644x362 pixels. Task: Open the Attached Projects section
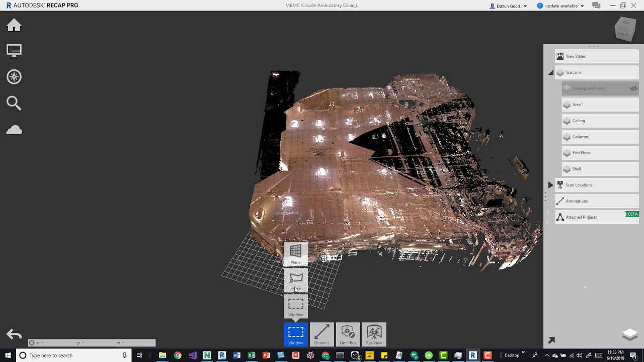click(x=597, y=217)
